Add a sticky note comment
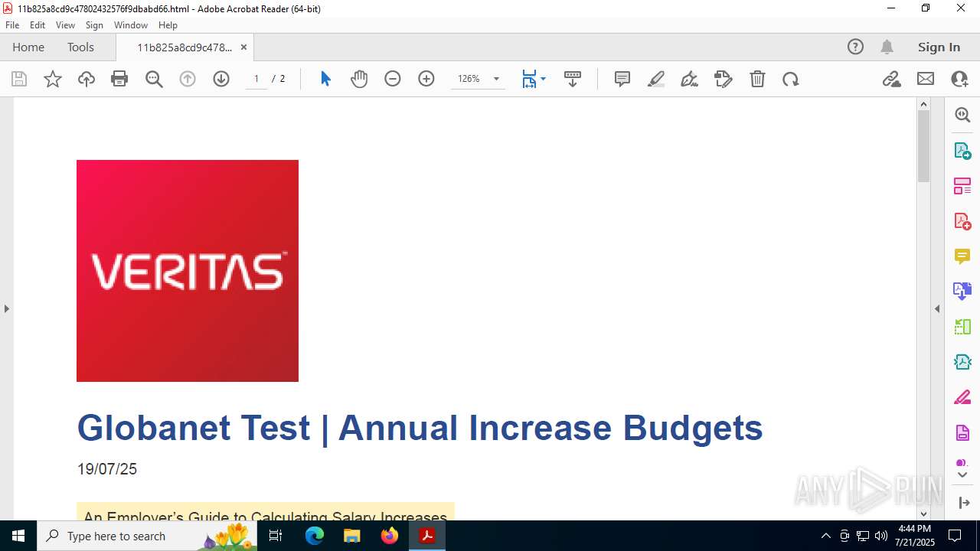This screenshot has width=980, height=551. coord(622,79)
